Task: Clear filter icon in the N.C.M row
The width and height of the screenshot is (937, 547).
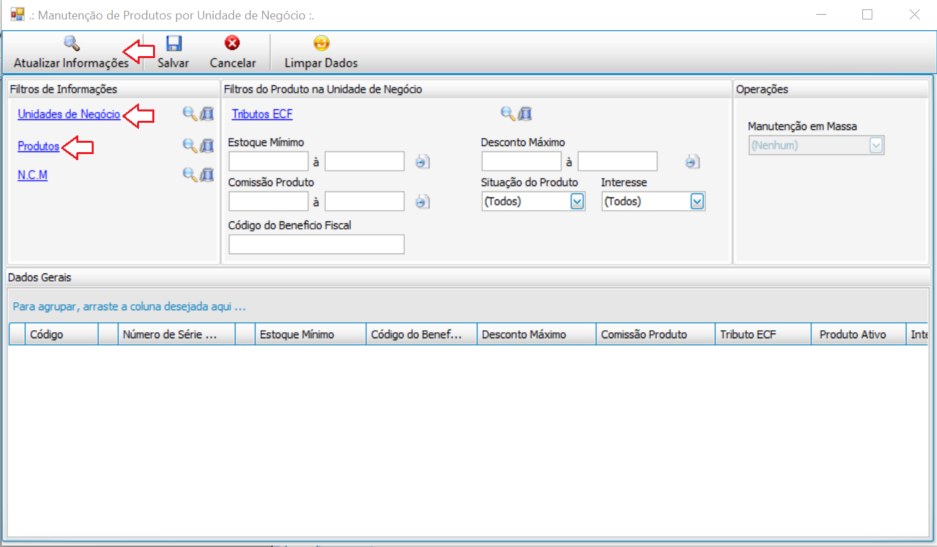Action: 207,174
